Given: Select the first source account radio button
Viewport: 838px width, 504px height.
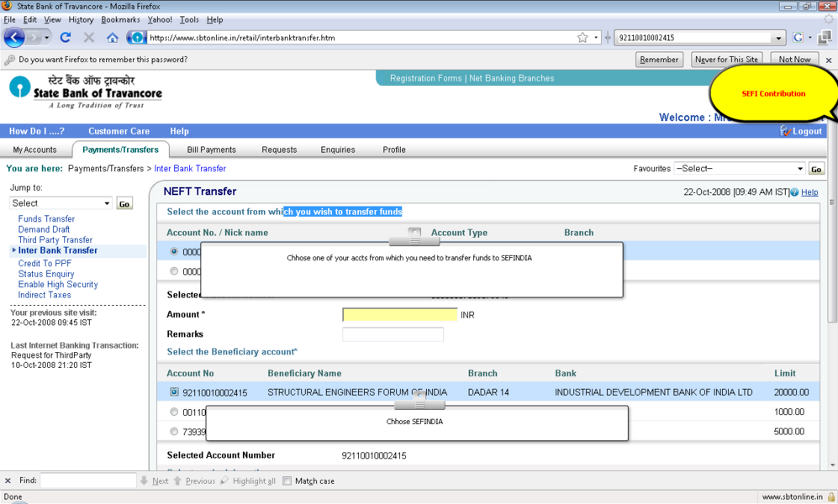Looking at the screenshot, I should (x=175, y=251).
